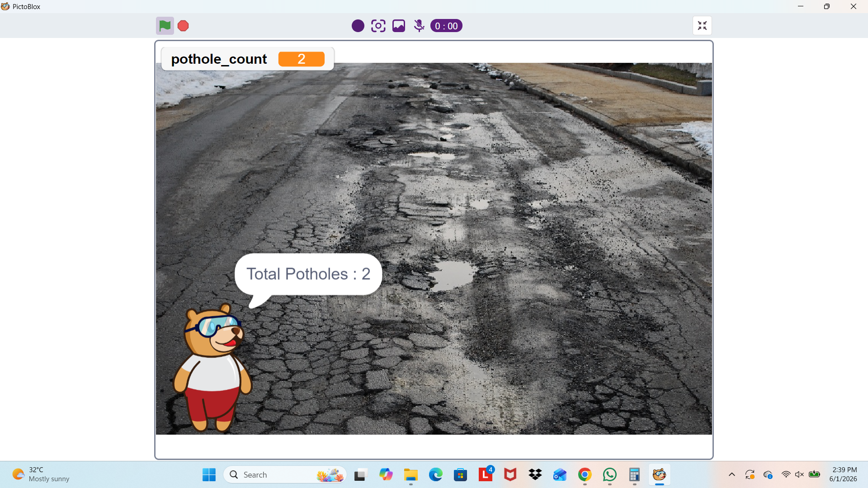Show hidden system tray icons
The height and width of the screenshot is (488, 868).
[732, 474]
